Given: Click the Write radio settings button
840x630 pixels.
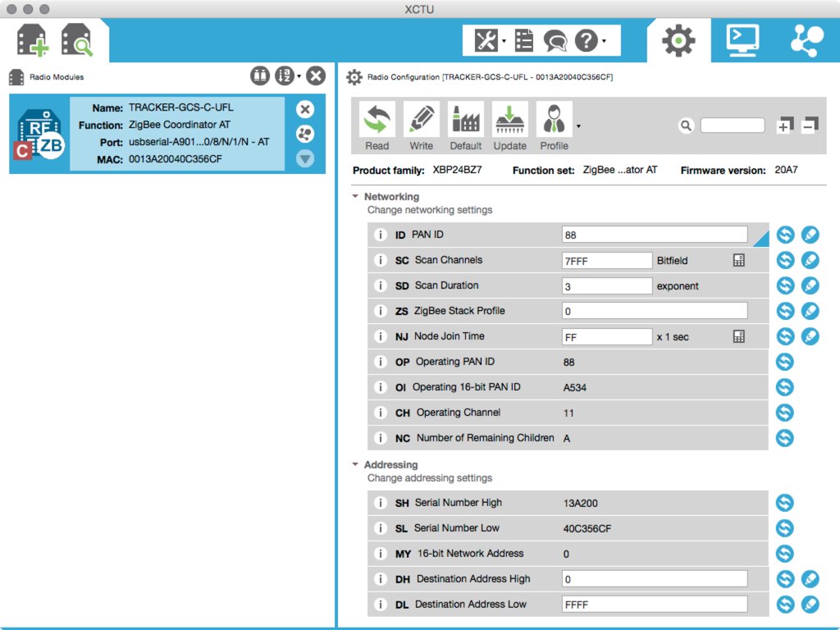Looking at the screenshot, I should click(x=422, y=126).
